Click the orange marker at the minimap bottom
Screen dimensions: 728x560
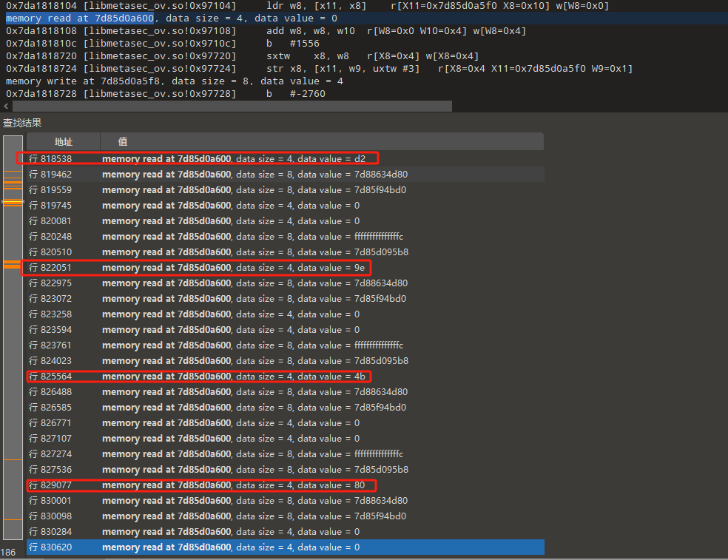click(x=13, y=520)
